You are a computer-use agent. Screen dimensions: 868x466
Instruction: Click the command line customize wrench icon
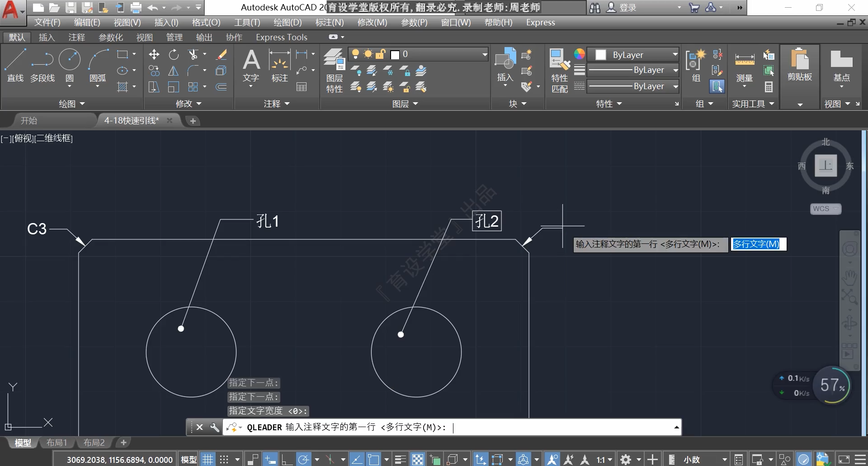coord(215,427)
